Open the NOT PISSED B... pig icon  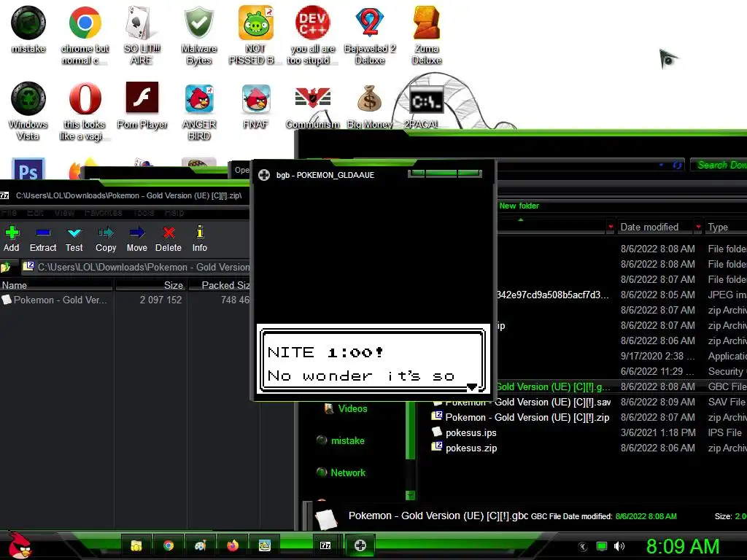(255, 35)
